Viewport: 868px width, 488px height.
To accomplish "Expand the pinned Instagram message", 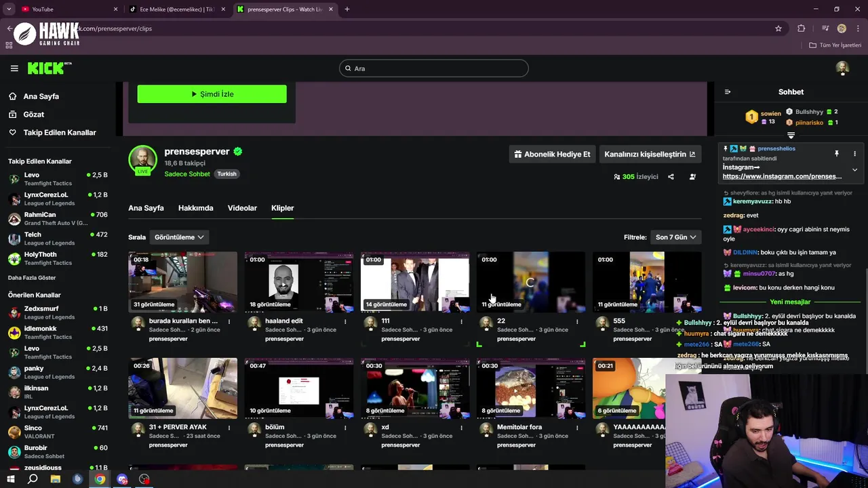I will click(854, 170).
